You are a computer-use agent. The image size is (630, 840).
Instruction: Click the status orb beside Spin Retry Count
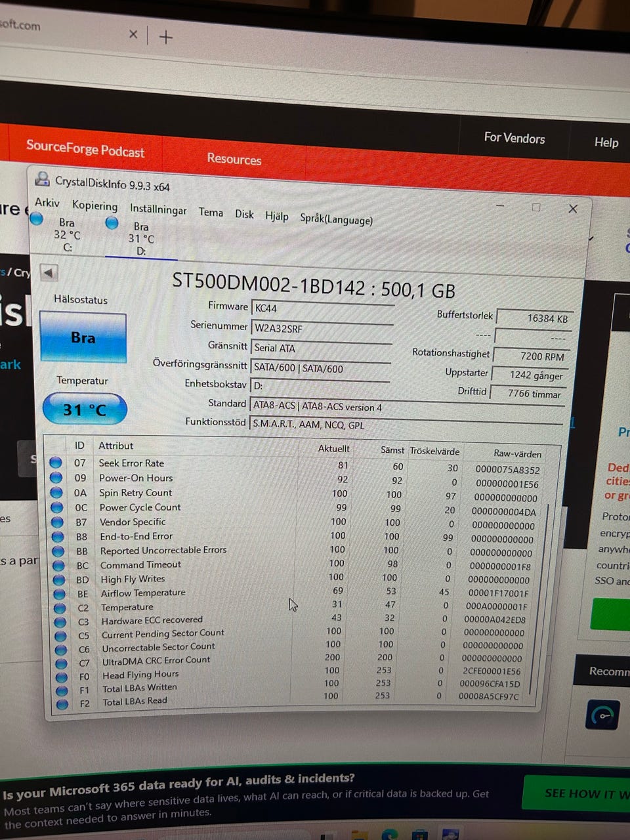coord(57,492)
